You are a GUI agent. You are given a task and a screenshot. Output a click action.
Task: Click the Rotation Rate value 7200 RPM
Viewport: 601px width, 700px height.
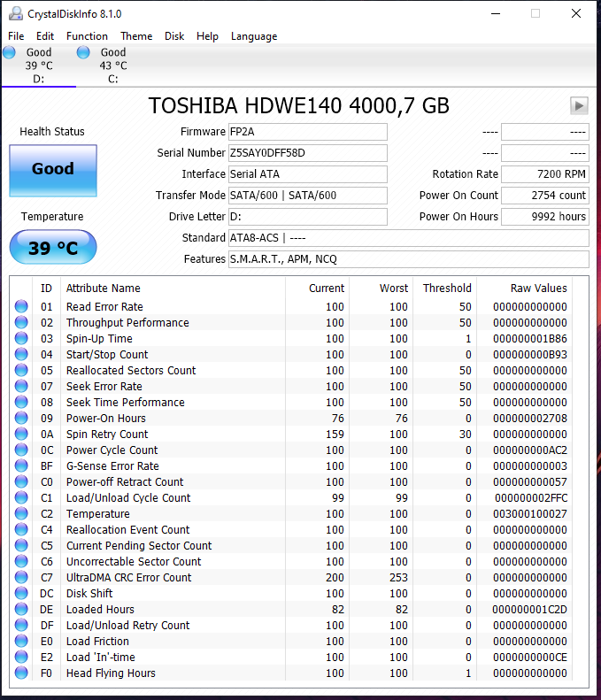[544, 174]
